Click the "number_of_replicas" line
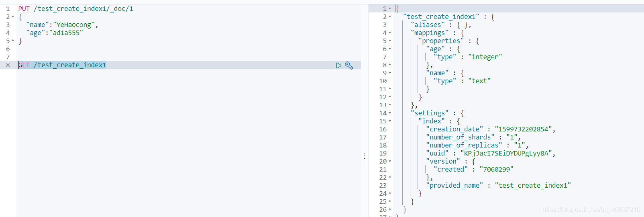The image size is (644, 217). click(477, 145)
